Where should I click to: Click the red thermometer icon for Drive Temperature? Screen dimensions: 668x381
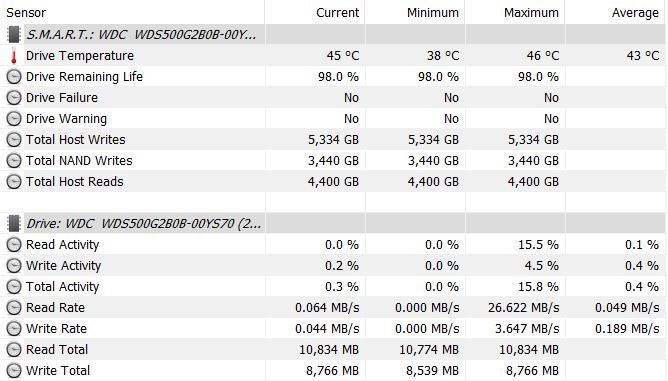14,56
